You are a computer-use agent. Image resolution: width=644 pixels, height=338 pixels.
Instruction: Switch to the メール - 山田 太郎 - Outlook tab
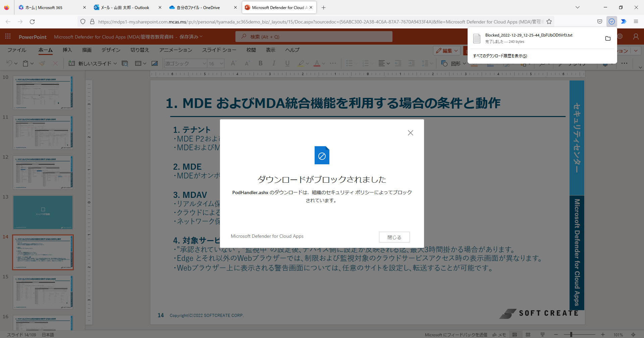pos(125,7)
